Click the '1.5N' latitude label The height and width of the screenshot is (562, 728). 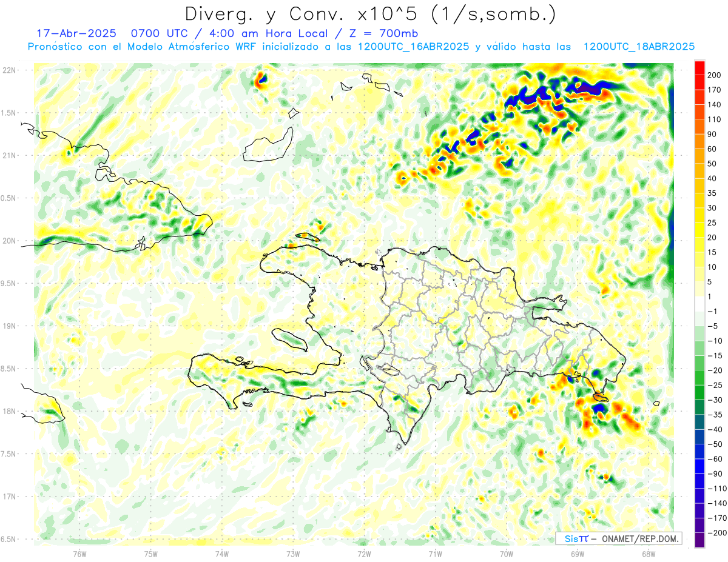pyautogui.click(x=9, y=113)
